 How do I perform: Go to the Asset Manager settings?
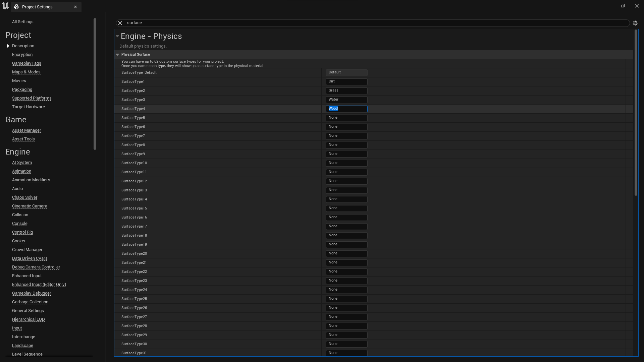point(26,130)
